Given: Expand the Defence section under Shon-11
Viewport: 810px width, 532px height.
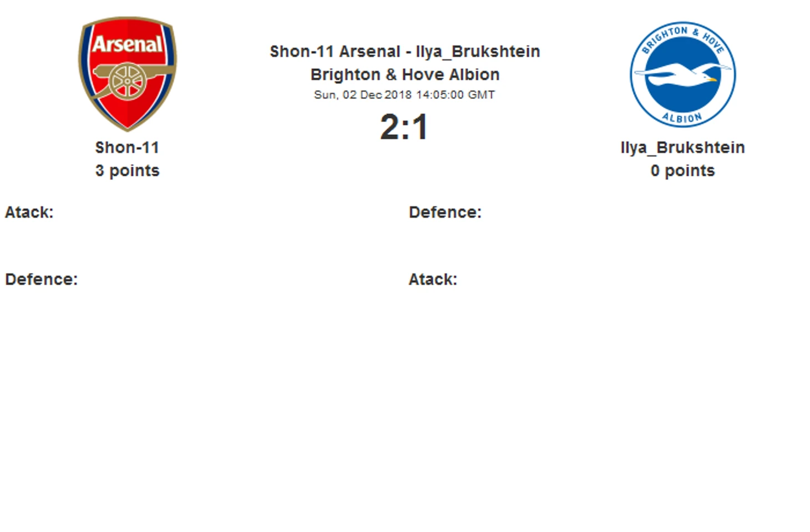Looking at the screenshot, I should point(42,280).
